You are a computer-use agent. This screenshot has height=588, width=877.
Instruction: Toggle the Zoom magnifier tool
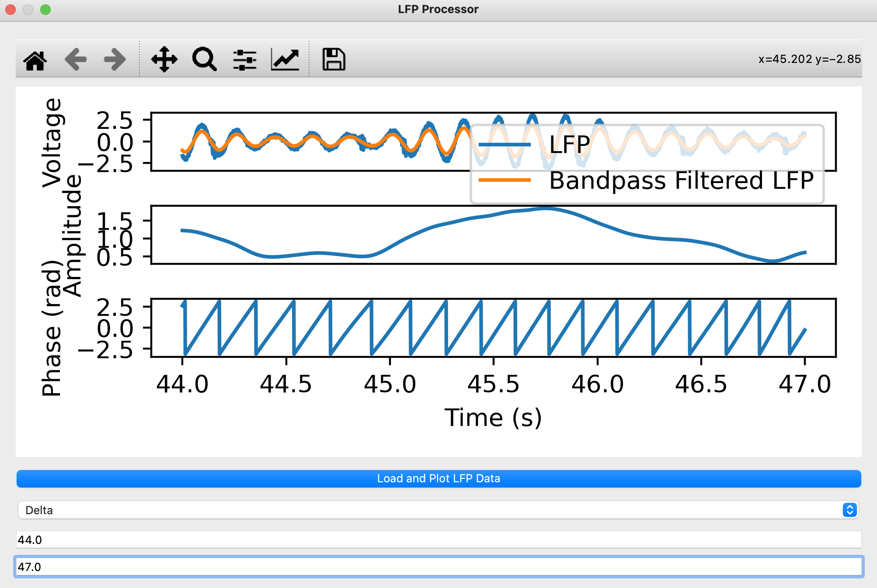204,59
